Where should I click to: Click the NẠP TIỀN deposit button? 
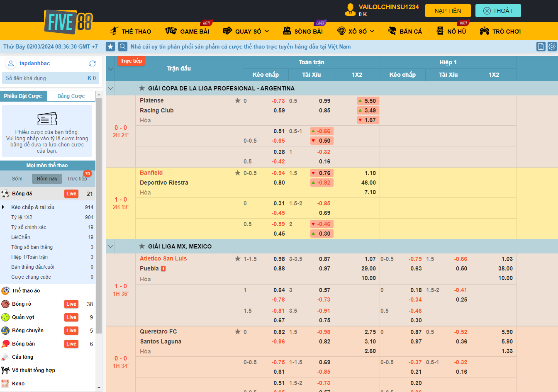(448, 11)
